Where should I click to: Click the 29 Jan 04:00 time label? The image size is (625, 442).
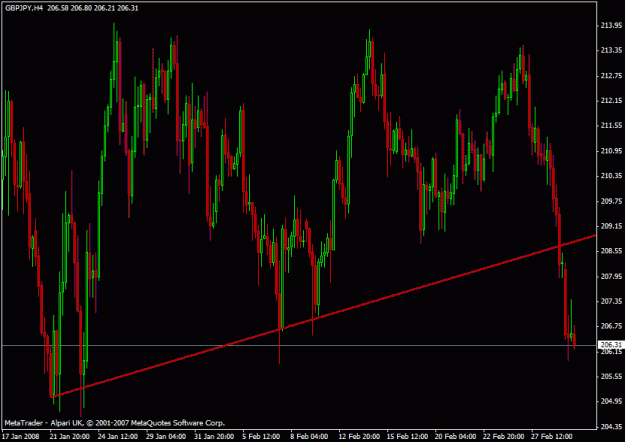tap(166, 436)
